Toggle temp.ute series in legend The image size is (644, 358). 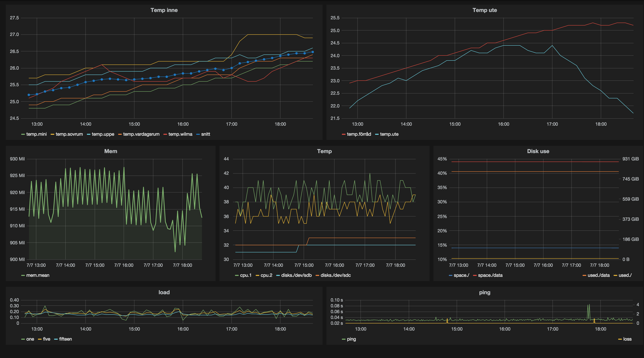(x=389, y=134)
